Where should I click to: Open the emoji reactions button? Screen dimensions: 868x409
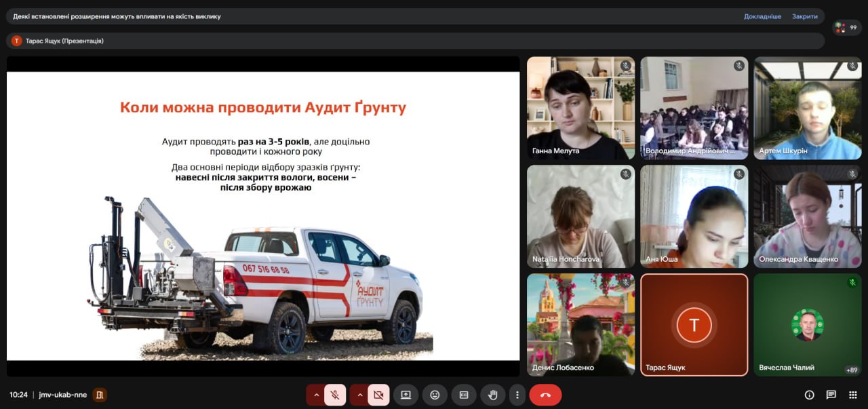[x=435, y=395]
